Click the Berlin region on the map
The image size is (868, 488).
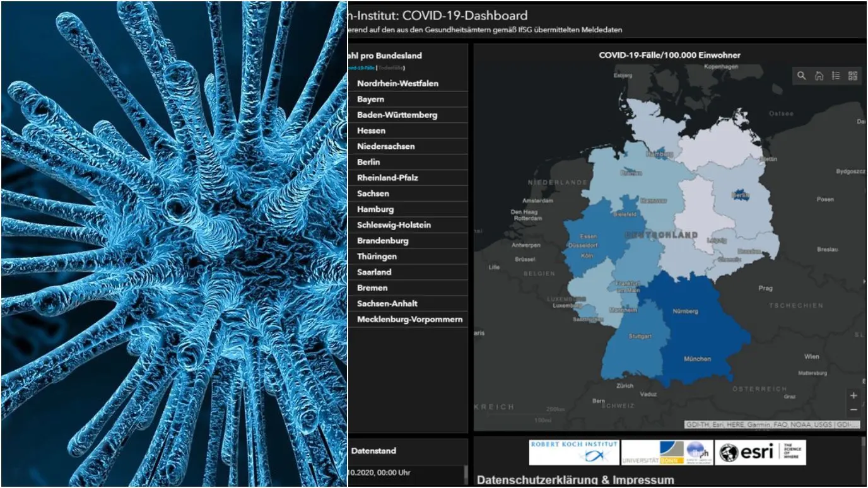tap(741, 196)
